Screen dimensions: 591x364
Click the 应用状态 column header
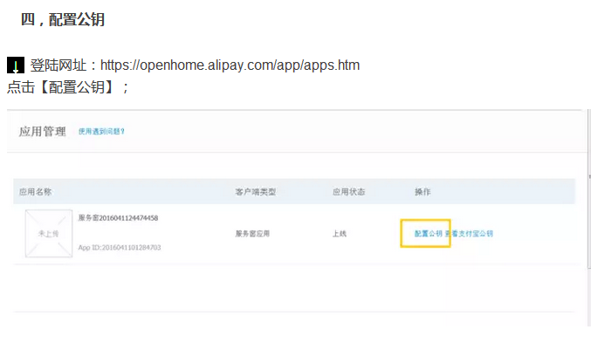348,192
